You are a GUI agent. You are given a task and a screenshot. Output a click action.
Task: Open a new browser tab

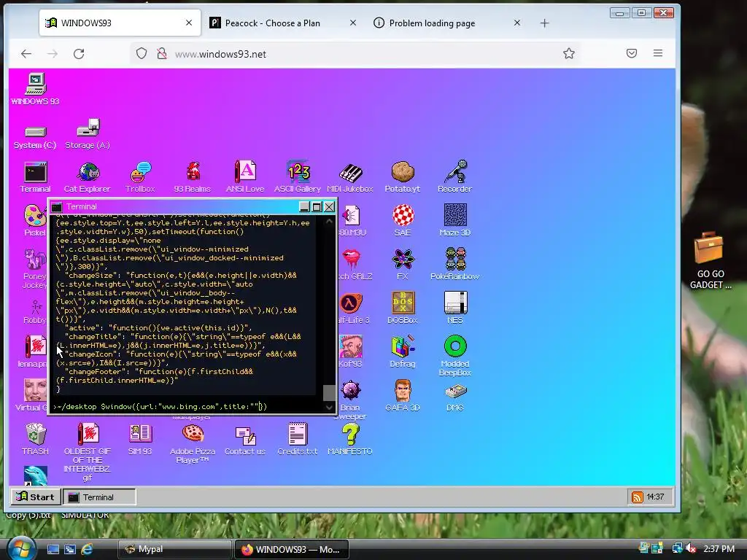pos(544,23)
